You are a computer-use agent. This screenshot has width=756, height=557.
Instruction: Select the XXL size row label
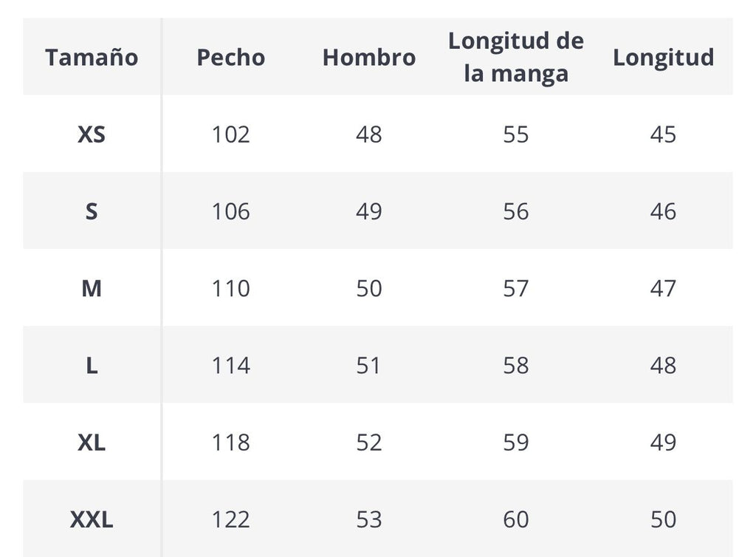click(92, 519)
